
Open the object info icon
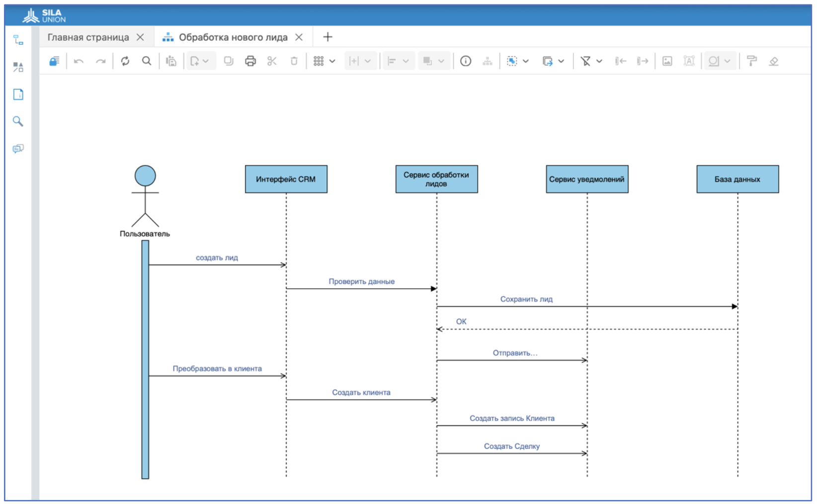tap(466, 61)
